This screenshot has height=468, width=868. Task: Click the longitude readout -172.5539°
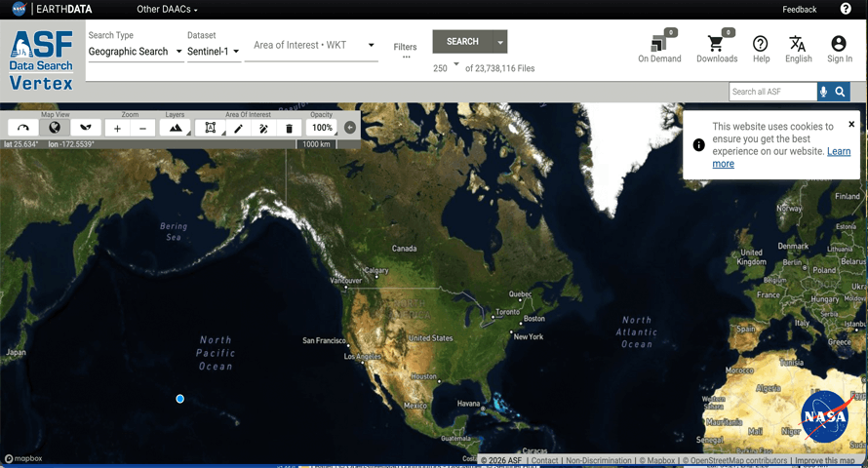(71, 144)
